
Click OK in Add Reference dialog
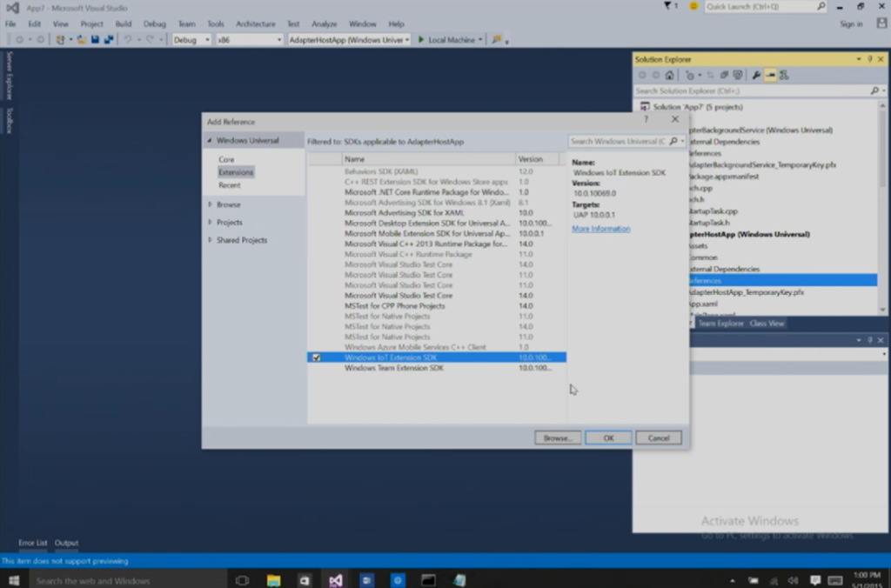[608, 438]
